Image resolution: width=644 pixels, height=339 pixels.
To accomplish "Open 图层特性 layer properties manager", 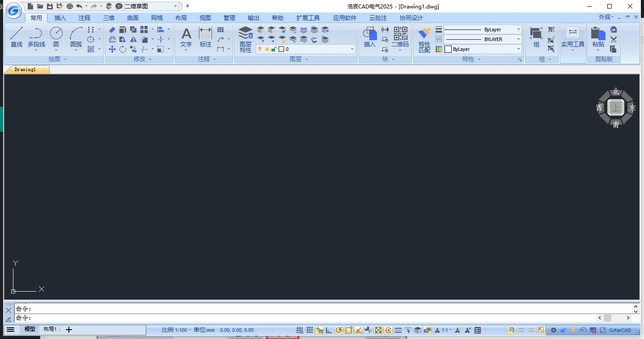I will pos(246,39).
